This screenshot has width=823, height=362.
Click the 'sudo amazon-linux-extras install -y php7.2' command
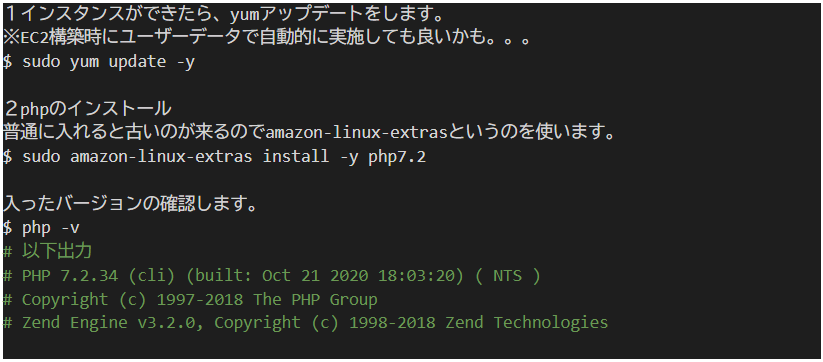click(x=214, y=157)
